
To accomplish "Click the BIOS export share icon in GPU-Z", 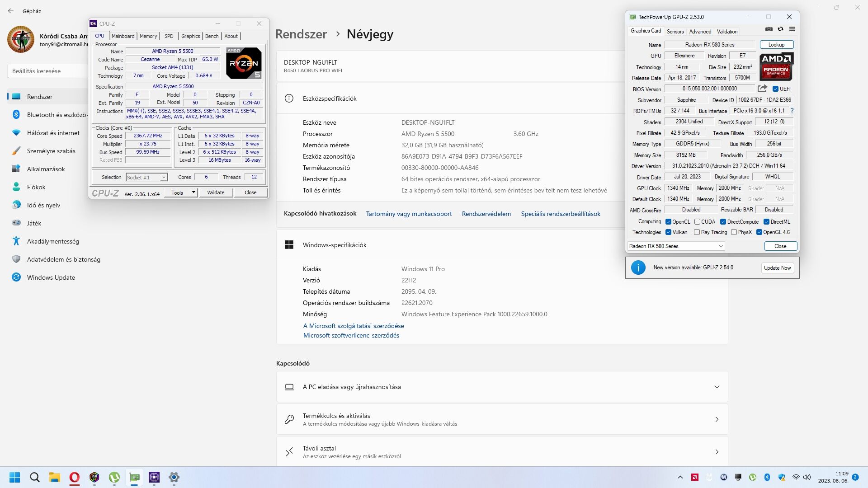I will (762, 89).
